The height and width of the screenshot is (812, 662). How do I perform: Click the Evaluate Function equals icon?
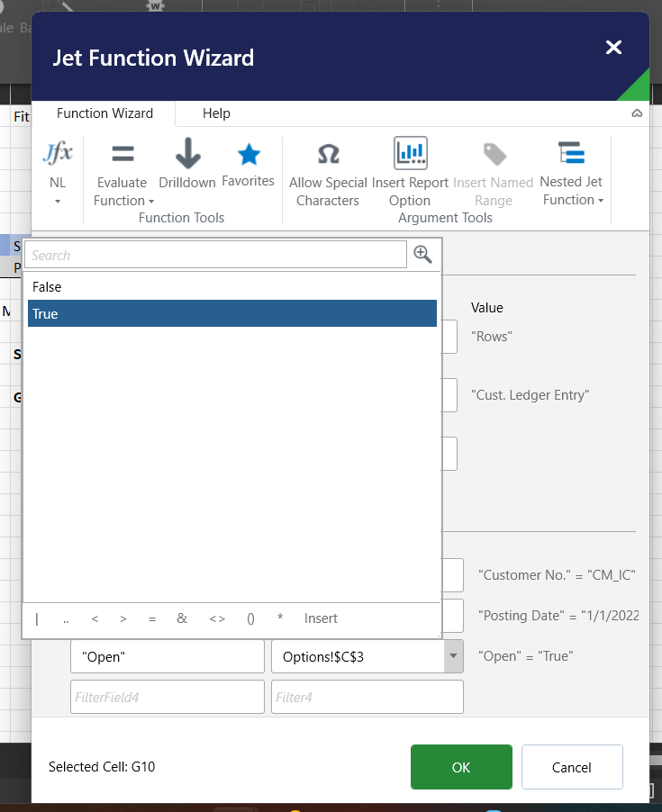[x=122, y=154]
